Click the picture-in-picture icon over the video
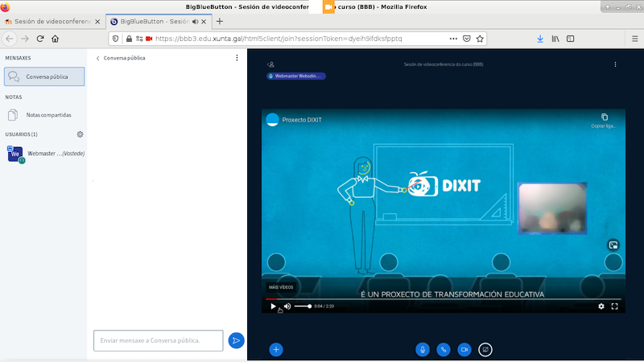The image size is (644, 362). 613,245
